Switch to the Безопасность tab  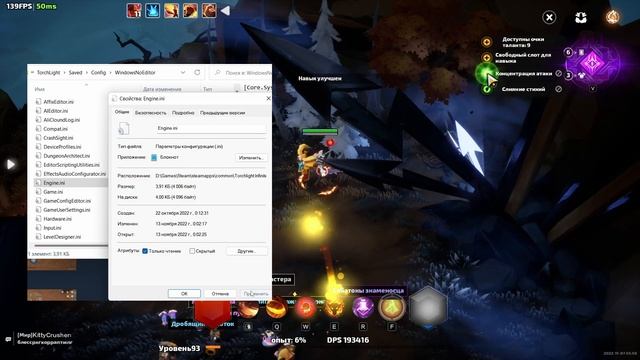coord(151,113)
